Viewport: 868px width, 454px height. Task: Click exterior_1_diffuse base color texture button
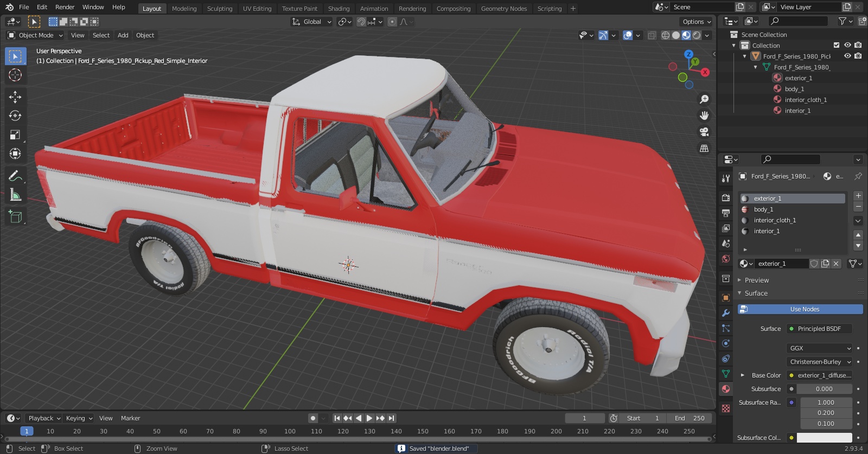(x=819, y=375)
